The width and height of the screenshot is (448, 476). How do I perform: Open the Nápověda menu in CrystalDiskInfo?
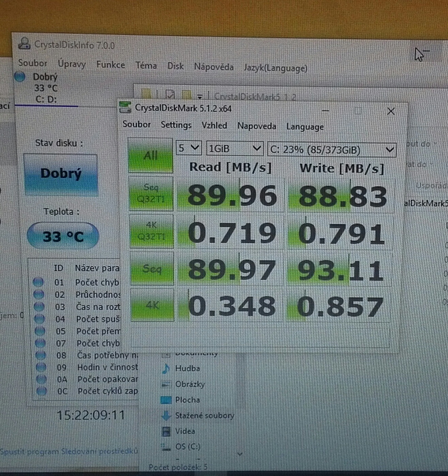coord(214,67)
